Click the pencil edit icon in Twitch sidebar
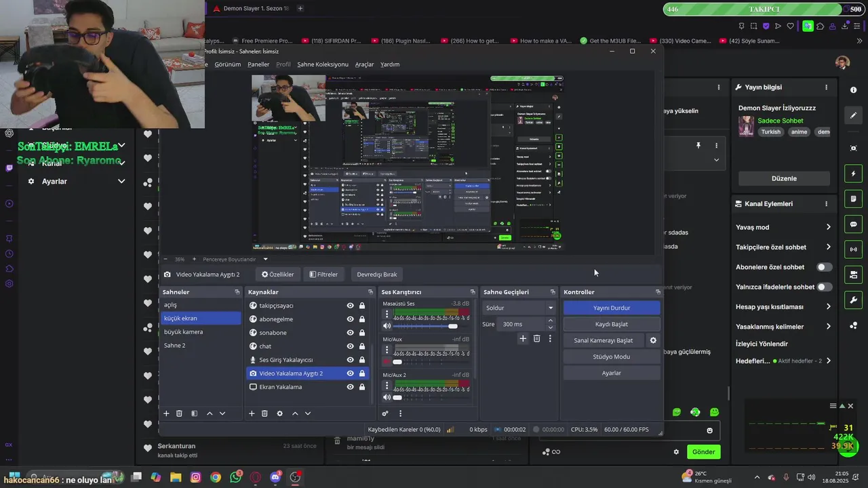The width and height of the screenshot is (868, 488). [x=853, y=115]
